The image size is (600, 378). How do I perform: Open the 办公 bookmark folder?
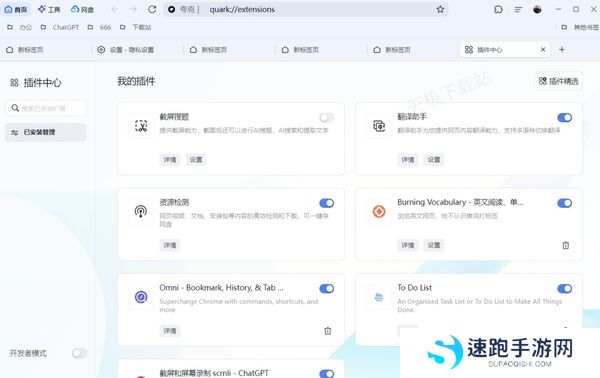coord(20,27)
